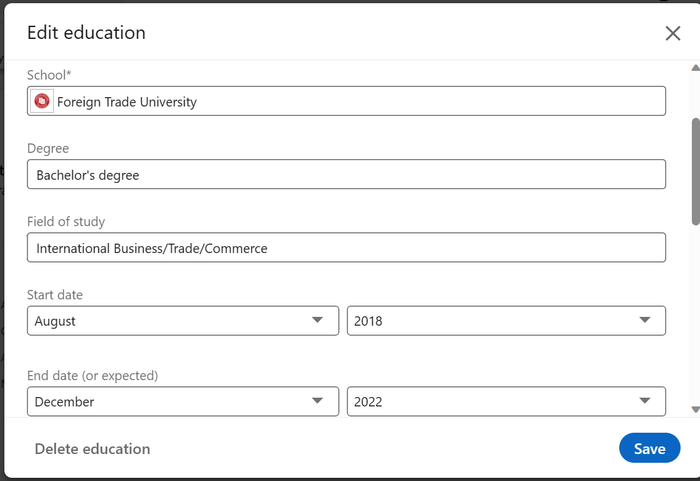Click the arrow on the 2022 dropdown
The image size is (700, 481).
(x=645, y=400)
